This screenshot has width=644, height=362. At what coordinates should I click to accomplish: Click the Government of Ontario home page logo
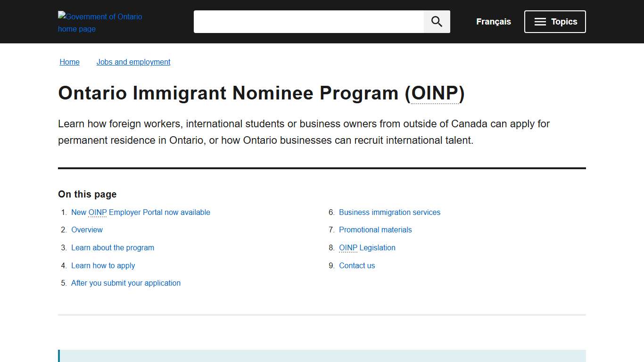click(99, 22)
